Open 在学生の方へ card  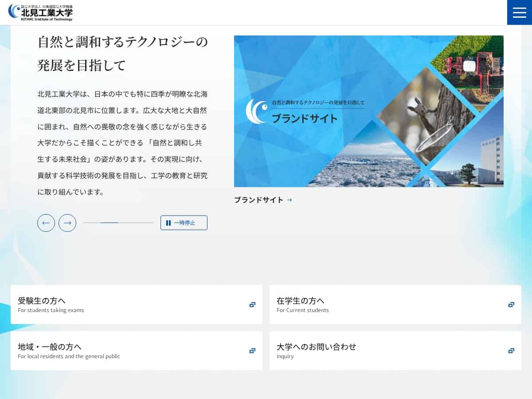click(395, 305)
